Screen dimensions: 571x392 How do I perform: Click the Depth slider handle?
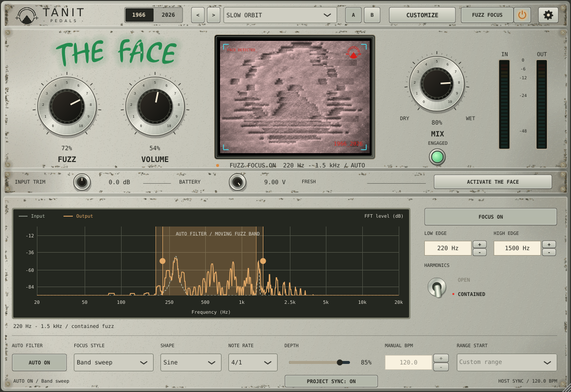(340, 362)
